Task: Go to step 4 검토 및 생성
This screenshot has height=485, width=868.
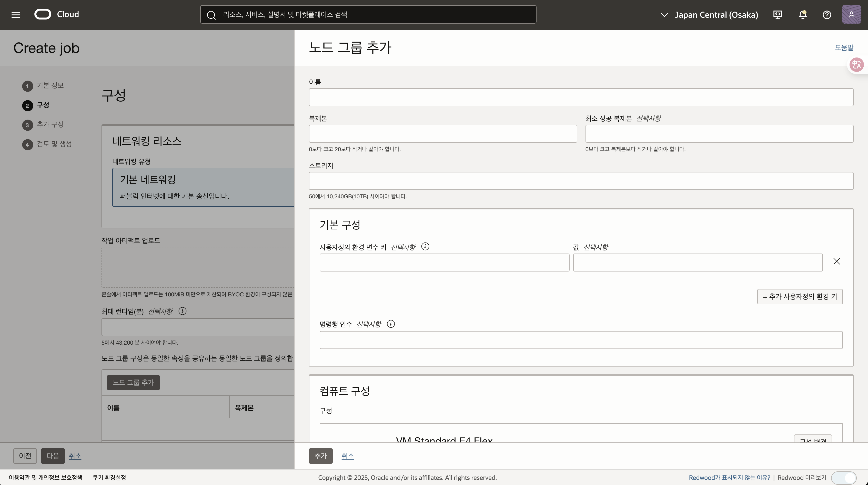Action: tap(54, 144)
